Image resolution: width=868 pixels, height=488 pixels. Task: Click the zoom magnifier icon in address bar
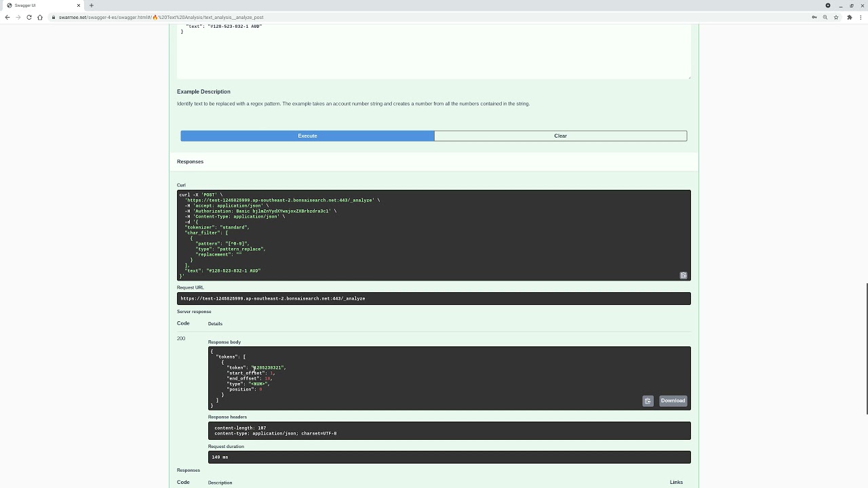(x=825, y=17)
